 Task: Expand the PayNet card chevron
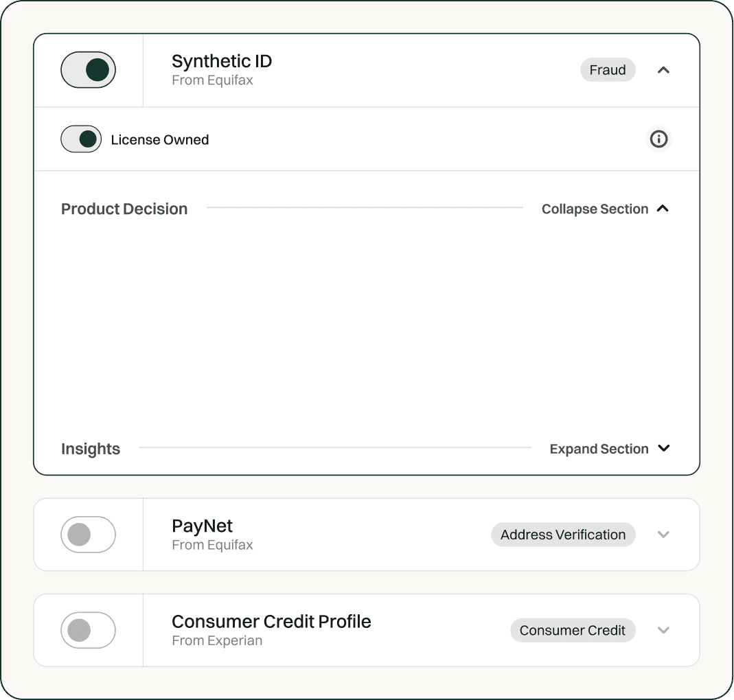663,535
